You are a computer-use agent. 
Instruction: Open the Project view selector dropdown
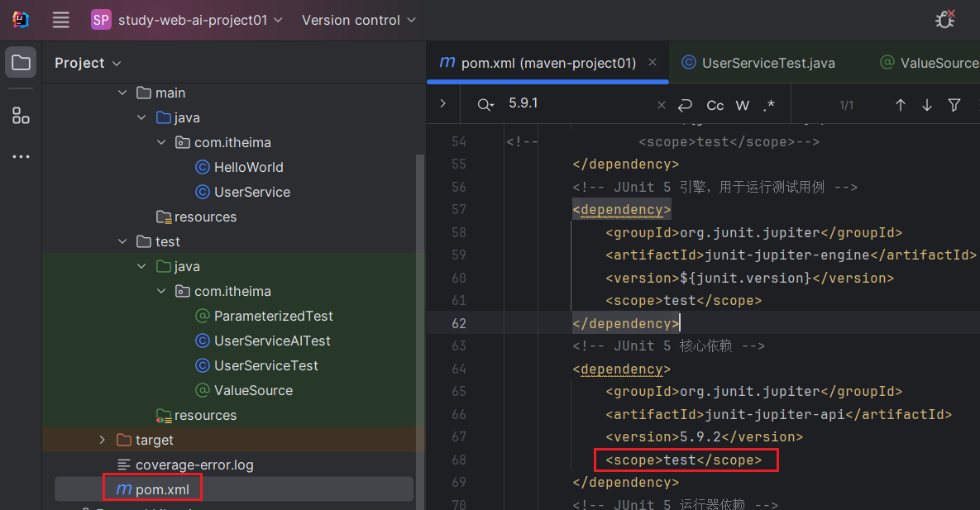[x=88, y=63]
